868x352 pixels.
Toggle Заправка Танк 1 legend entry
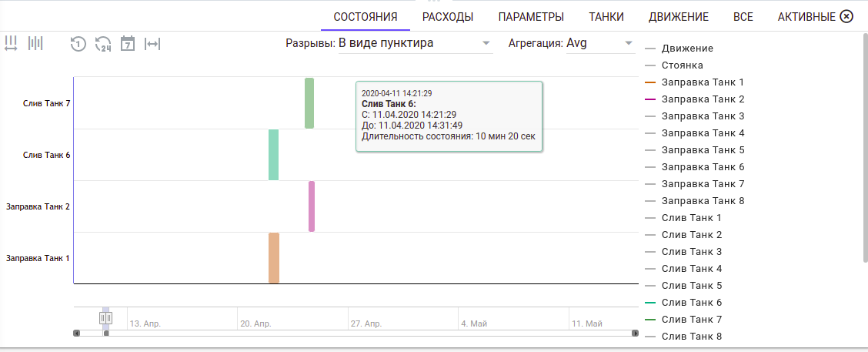(702, 82)
